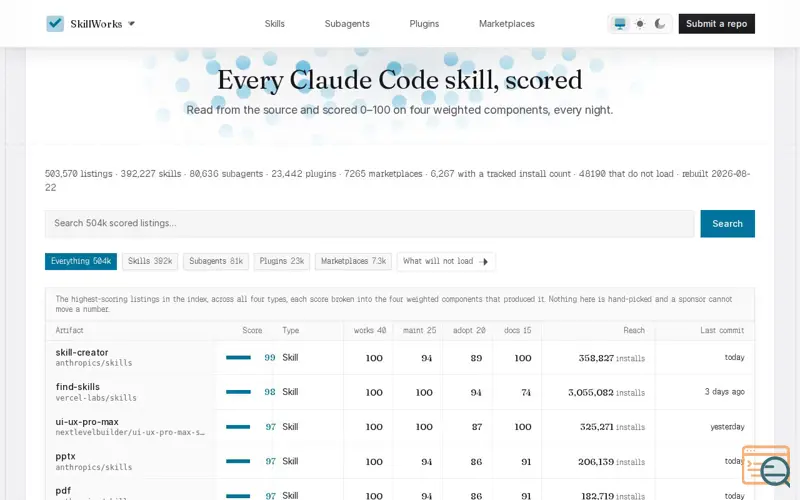Click arrow icon beside What will not load
800x500 pixels.
484,262
